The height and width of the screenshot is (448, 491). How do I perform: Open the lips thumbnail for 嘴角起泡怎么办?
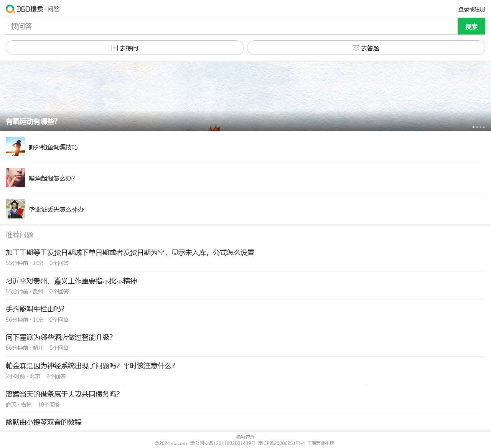pyautogui.click(x=15, y=178)
